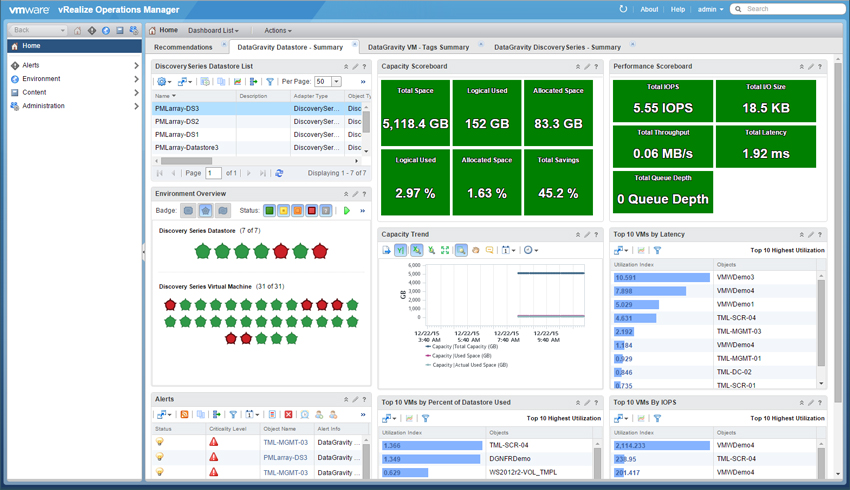Click the data values comment icon in Capacity Trend
Screen dimensions: 850x490
pyautogui.click(x=490, y=250)
